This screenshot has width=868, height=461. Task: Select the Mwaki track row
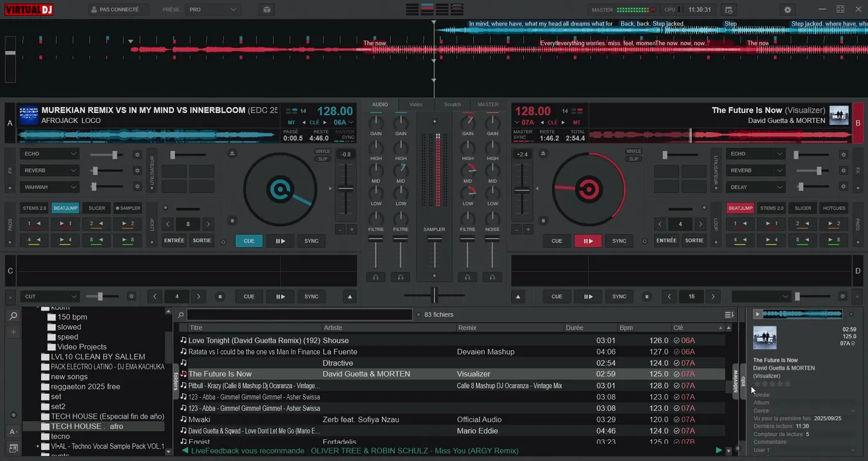pos(451,419)
